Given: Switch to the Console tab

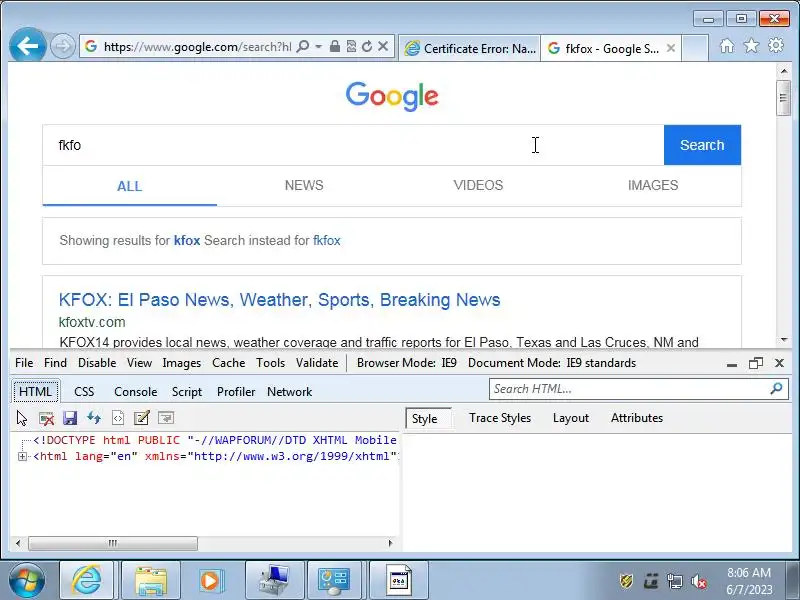Looking at the screenshot, I should [x=136, y=391].
